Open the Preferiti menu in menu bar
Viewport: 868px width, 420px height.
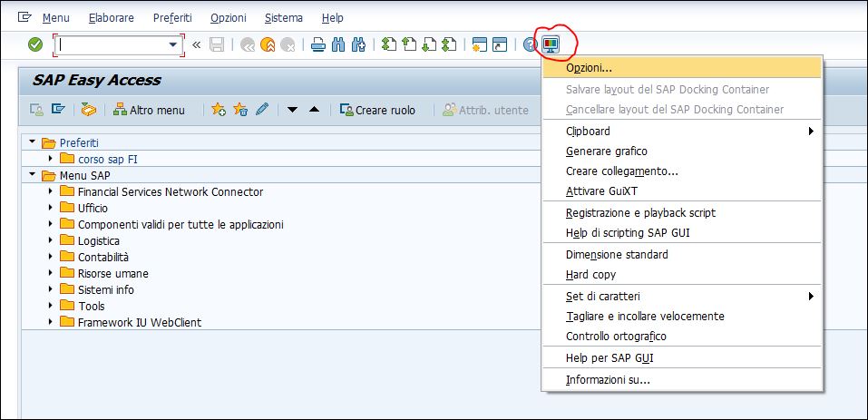tap(172, 18)
